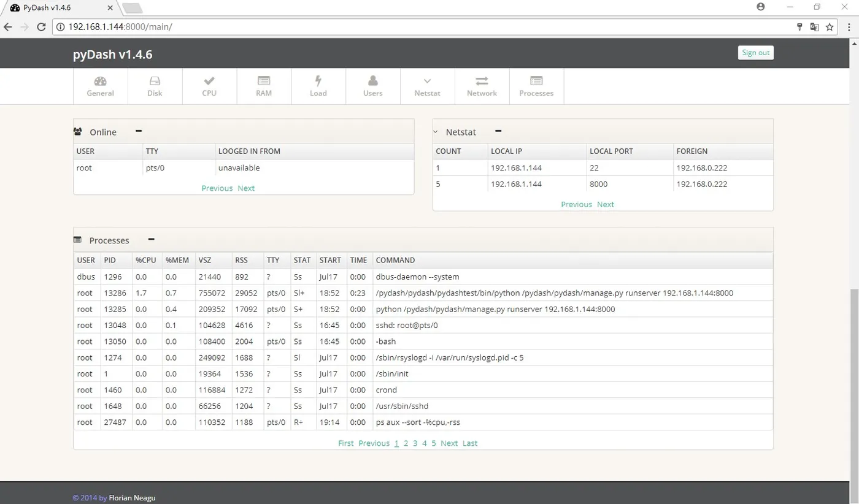Go to processes page 5
The width and height of the screenshot is (859, 504).
(x=433, y=443)
